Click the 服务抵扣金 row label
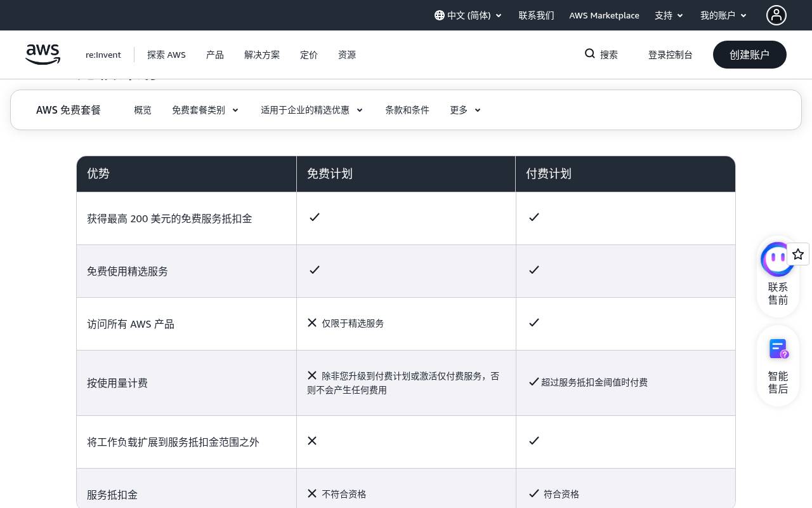The width and height of the screenshot is (812, 508). coord(112,495)
